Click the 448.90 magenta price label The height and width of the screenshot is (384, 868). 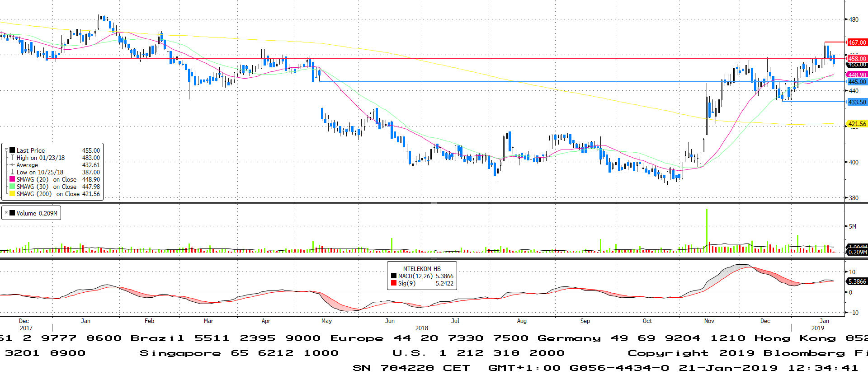click(857, 75)
